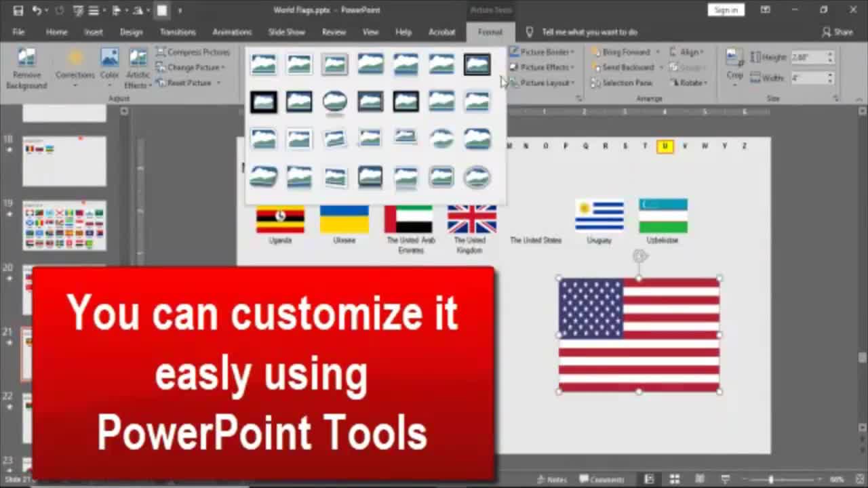Image resolution: width=868 pixels, height=488 pixels.
Task: Click the Sign in button
Action: pyautogui.click(x=726, y=9)
